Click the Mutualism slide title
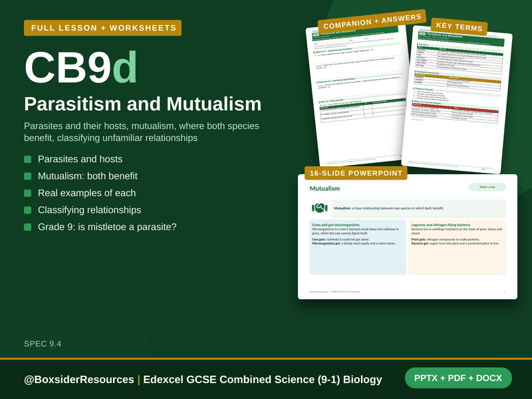Screen dimensions: 532x399 [x=325, y=188]
